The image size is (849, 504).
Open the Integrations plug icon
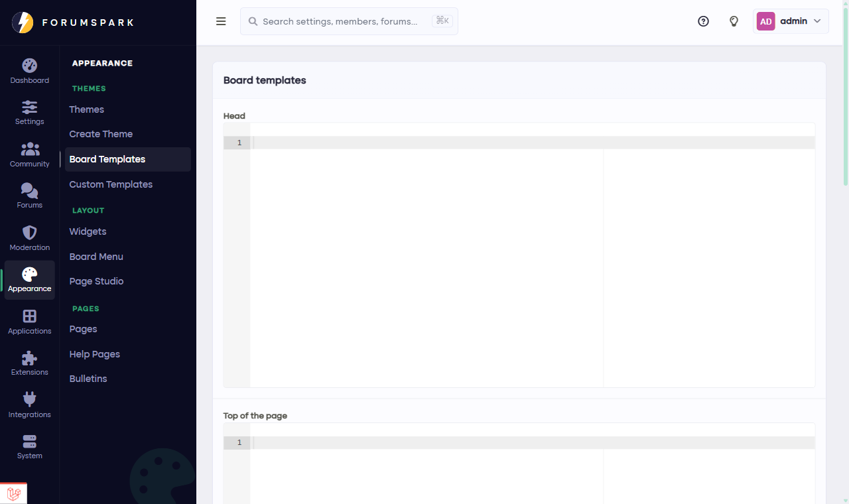30,399
